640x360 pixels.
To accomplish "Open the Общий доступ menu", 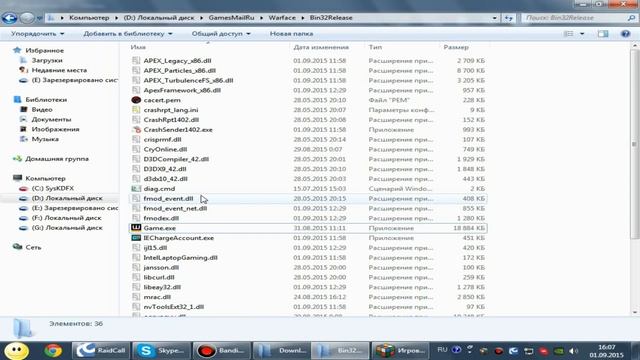I will click(x=221, y=34).
